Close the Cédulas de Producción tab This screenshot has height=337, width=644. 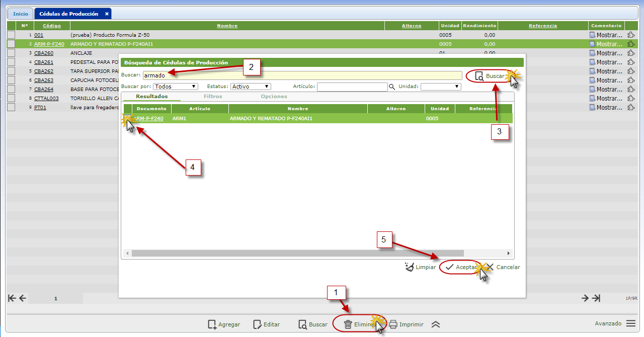[107, 14]
